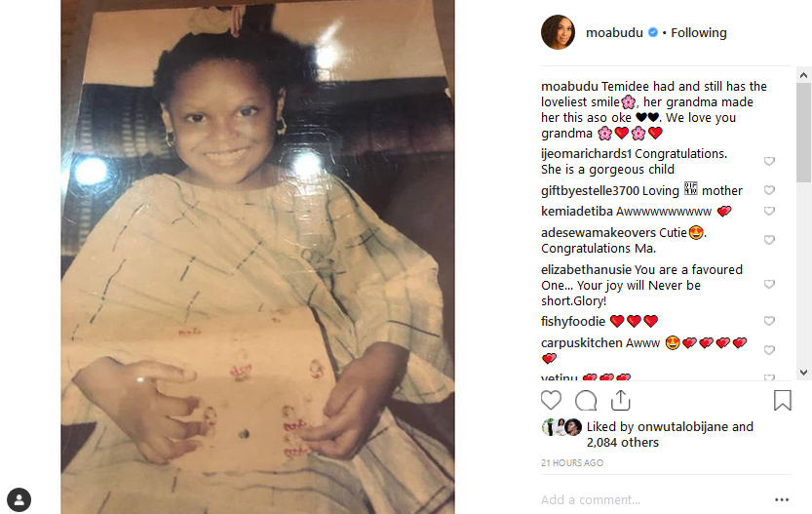Viewport: 812px width, 514px height.
Task: Like fishyfoodie's comment
Action: [769, 321]
